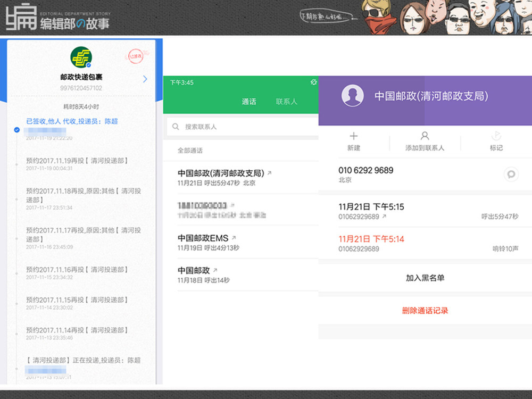Open 中国邮政(清河邮政支局) call entry

(248, 178)
